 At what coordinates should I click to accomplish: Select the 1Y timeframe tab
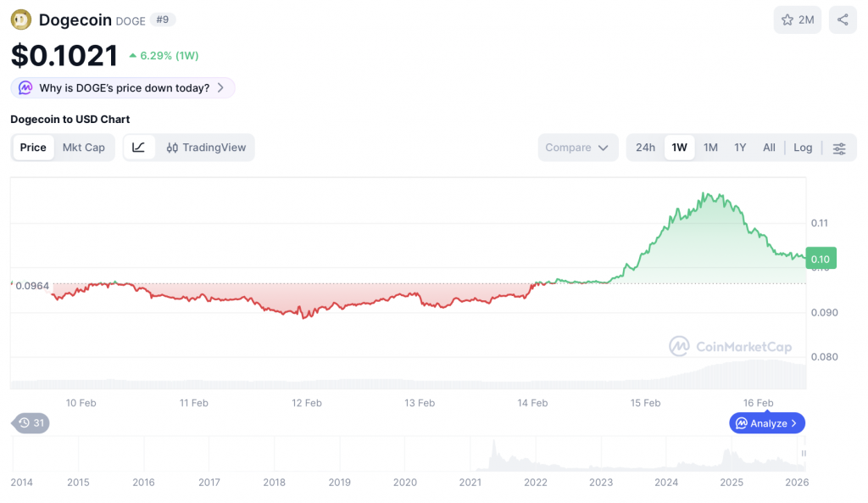(x=738, y=147)
